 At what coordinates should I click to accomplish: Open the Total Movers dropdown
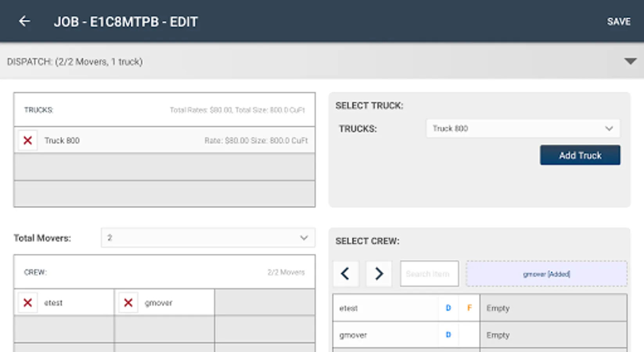point(208,238)
